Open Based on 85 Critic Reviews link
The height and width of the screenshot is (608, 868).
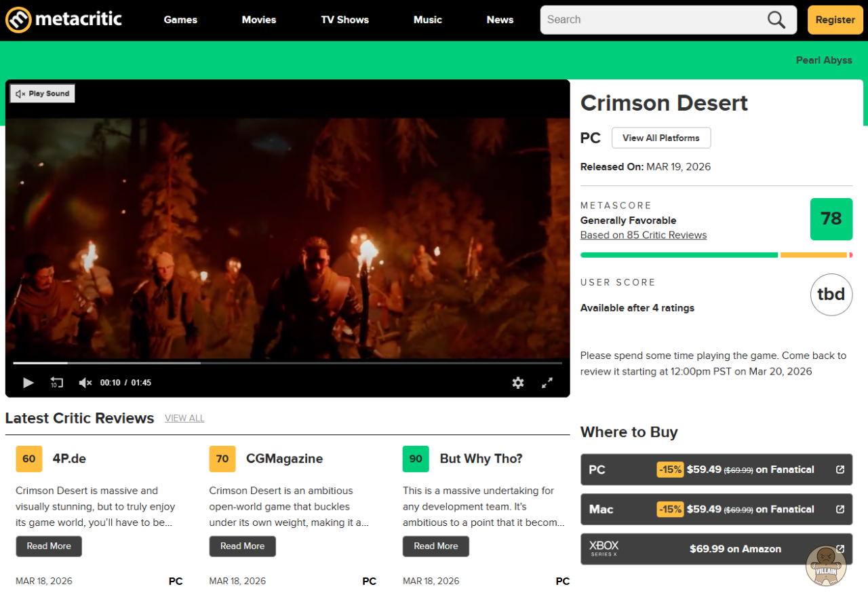click(643, 235)
